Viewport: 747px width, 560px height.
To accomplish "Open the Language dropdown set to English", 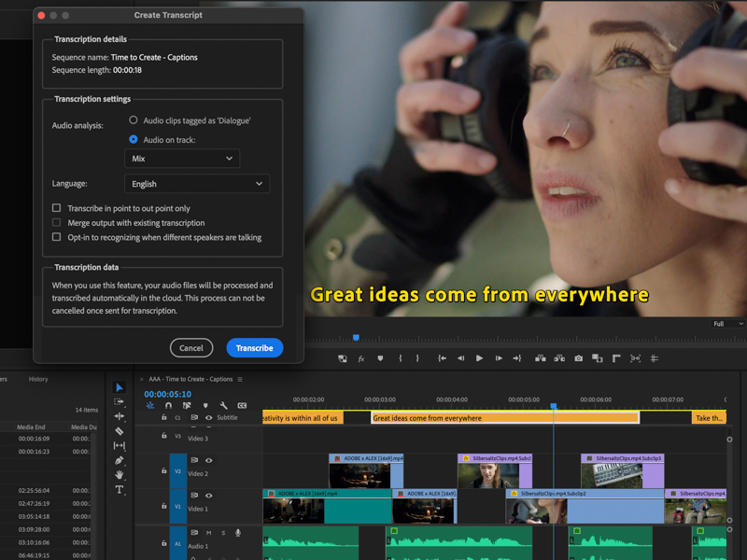I will [x=196, y=184].
